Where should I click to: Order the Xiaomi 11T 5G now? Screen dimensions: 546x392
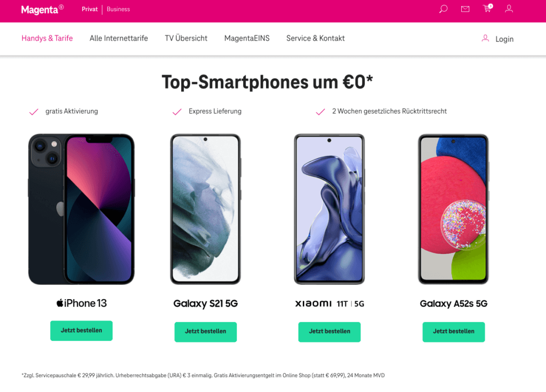tap(330, 332)
